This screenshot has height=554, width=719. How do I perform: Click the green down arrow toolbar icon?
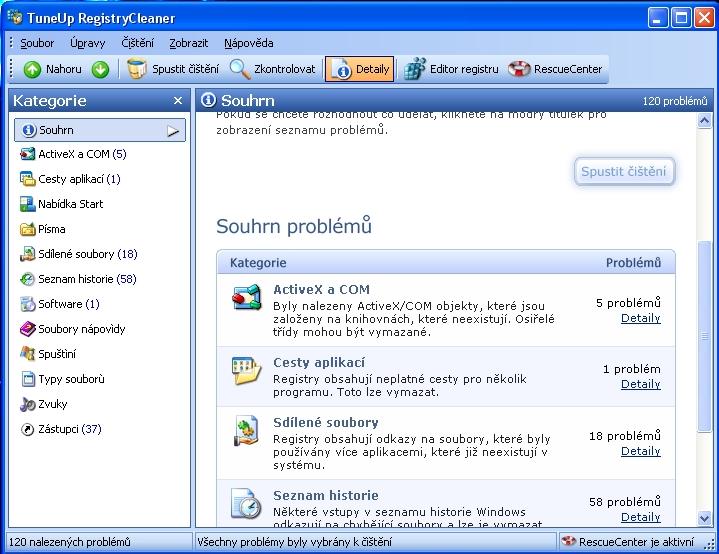[100, 70]
